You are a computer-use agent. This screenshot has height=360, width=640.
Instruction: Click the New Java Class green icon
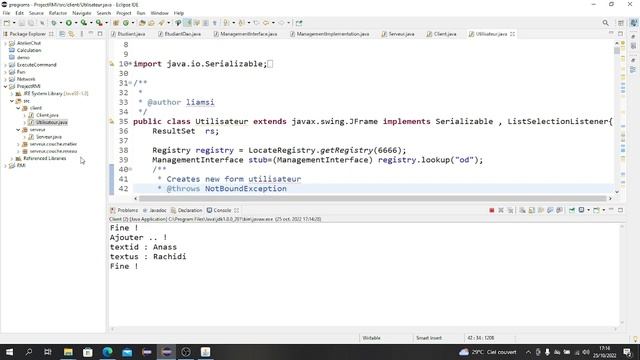(x=126, y=23)
